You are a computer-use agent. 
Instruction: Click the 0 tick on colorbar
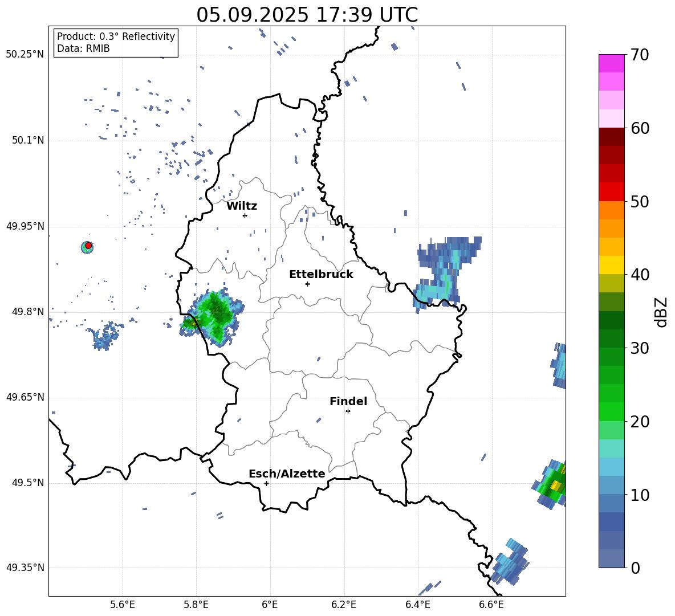(x=635, y=568)
